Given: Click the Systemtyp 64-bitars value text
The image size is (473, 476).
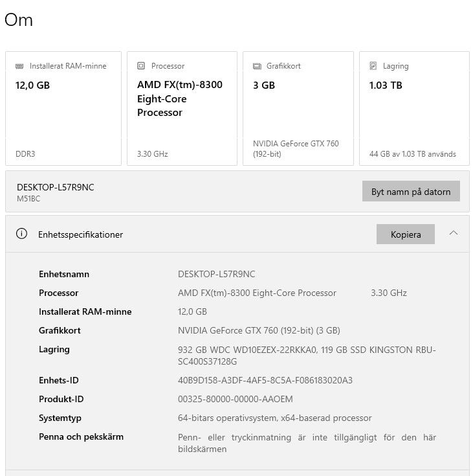Looking at the screenshot, I should (x=274, y=418).
